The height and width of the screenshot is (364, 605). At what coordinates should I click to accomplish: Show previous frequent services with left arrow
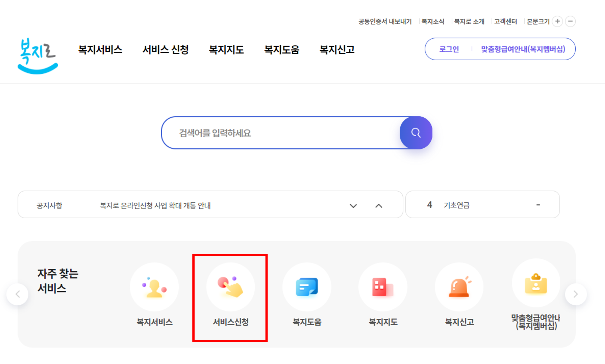17,294
